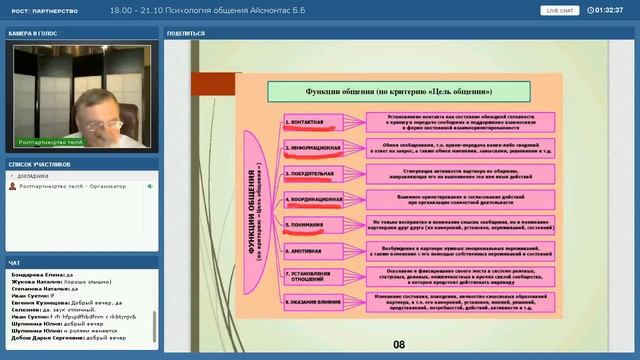
Task: Click the 2. ИНФОРМАЦИОННАЯ box on slide
Action: click(x=313, y=148)
